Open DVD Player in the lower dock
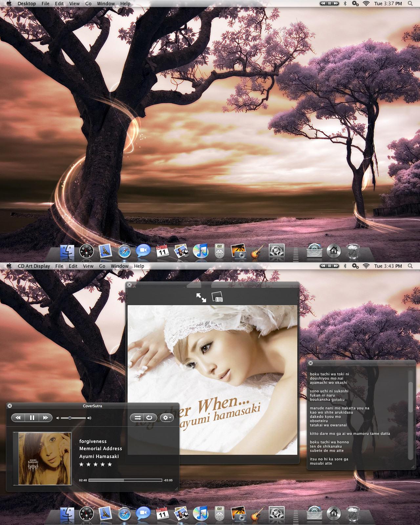 click(x=220, y=514)
